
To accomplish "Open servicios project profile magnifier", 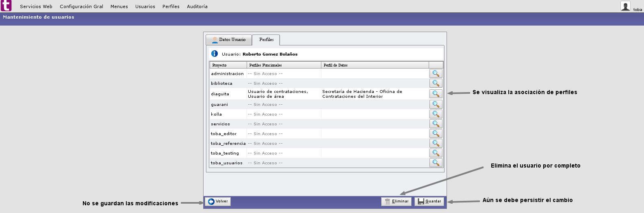I will 436,124.
